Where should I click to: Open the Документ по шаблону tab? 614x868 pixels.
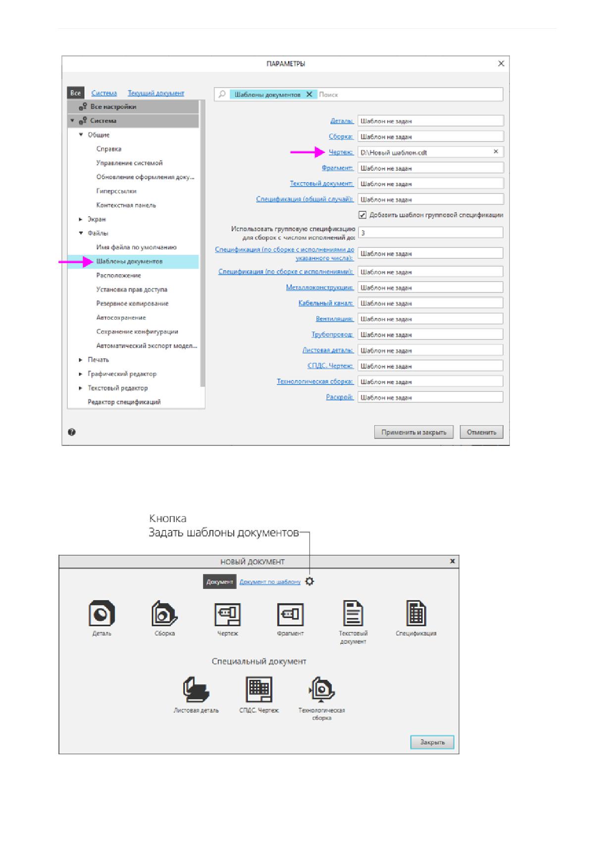tap(270, 581)
